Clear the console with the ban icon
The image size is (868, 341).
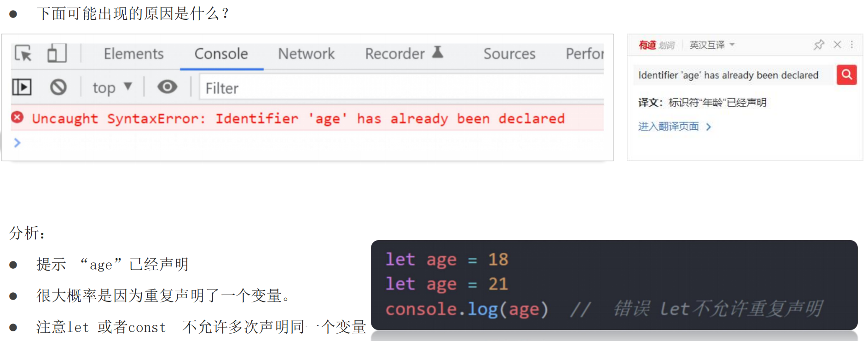click(x=58, y=87)
